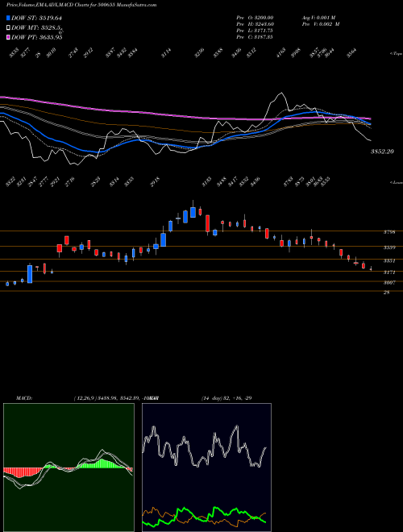Image resolution: width=403 pixels, height=532 pixels.
Task: Click the '<Tops' row label
Action: pos(396,54)
